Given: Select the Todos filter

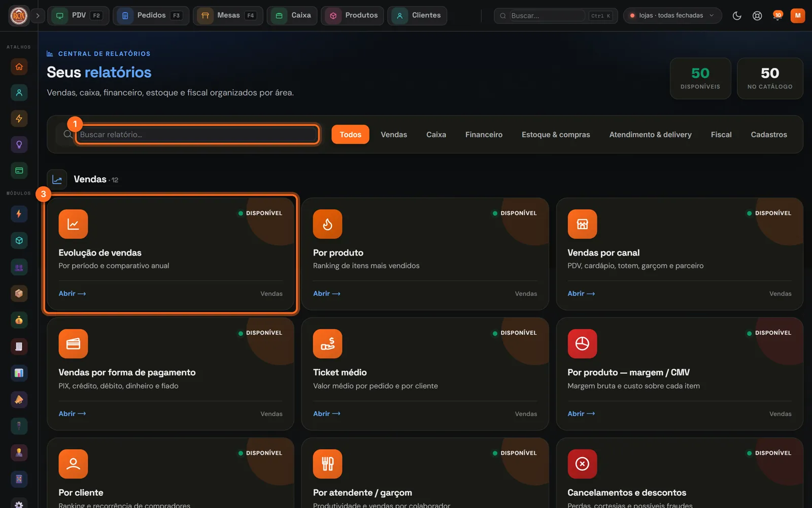Looking at the screenshot, I should click(x=350, y=135).
